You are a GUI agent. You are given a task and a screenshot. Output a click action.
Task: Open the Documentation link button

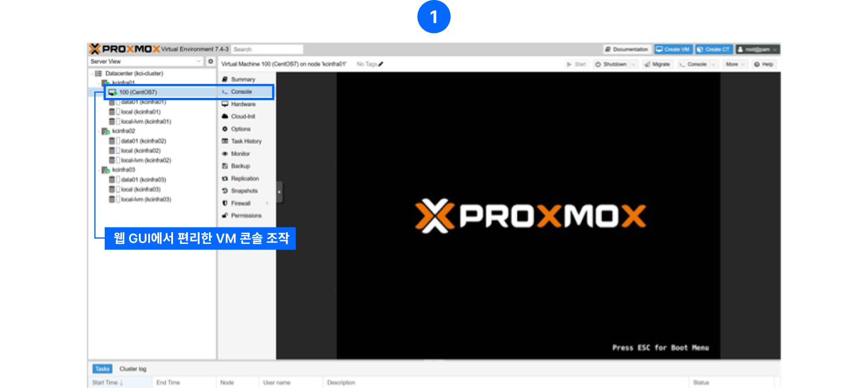627,50
